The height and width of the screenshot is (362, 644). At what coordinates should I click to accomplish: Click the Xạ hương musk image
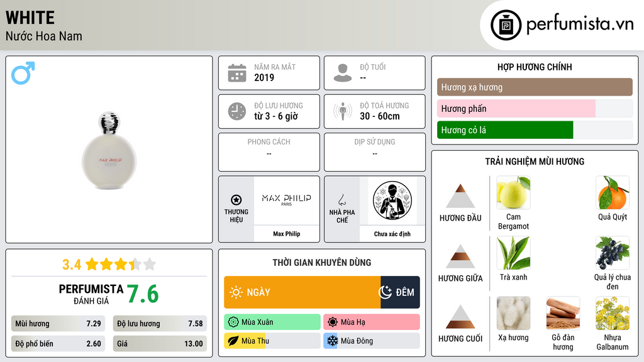(x=513, y=313)
